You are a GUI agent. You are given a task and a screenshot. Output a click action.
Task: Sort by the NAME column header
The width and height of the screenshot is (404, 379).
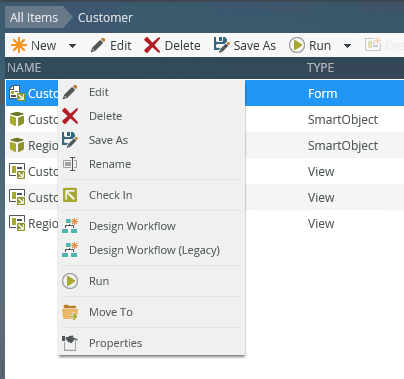(24, 68)
